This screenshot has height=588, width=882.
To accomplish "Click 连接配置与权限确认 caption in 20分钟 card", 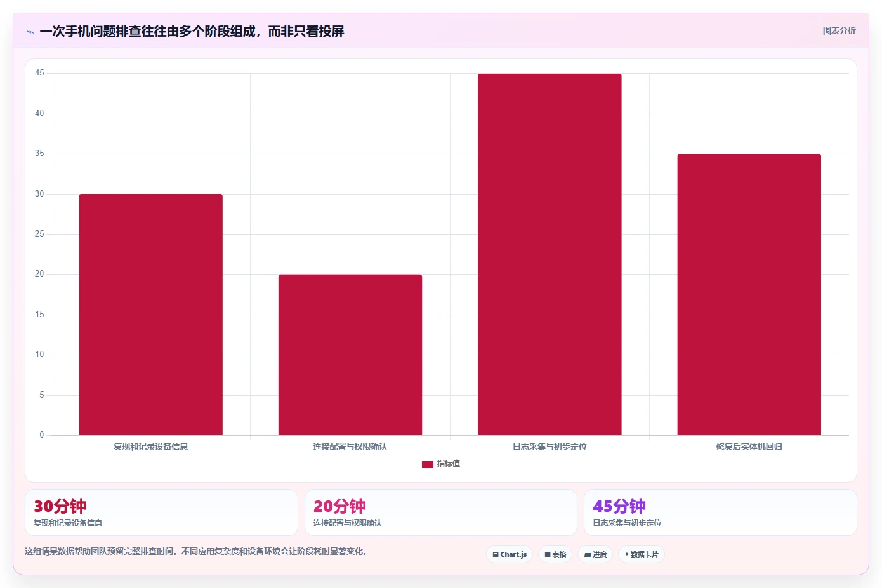I will pyautogui.click(x=348, y=523).
